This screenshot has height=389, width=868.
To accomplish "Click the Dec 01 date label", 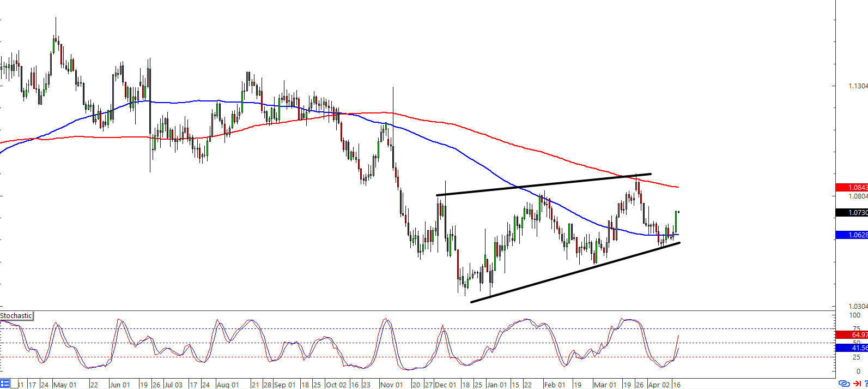I will point(445,385).
